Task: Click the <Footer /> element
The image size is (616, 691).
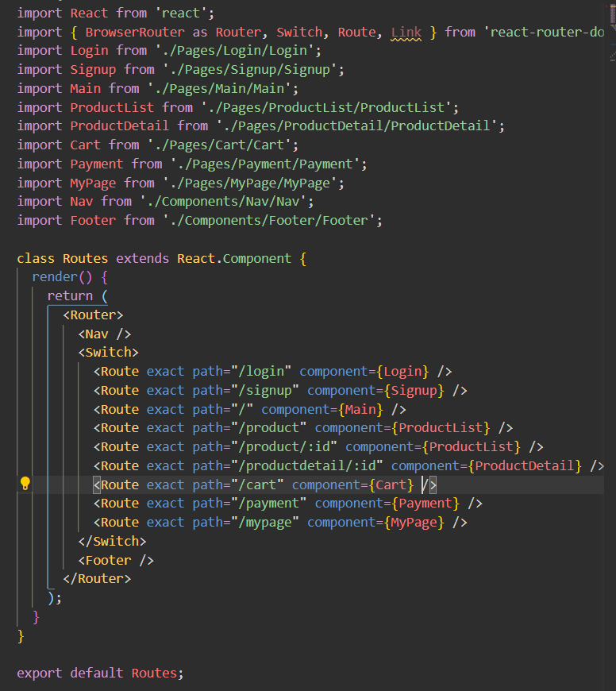Action: [x=116, y=560]
